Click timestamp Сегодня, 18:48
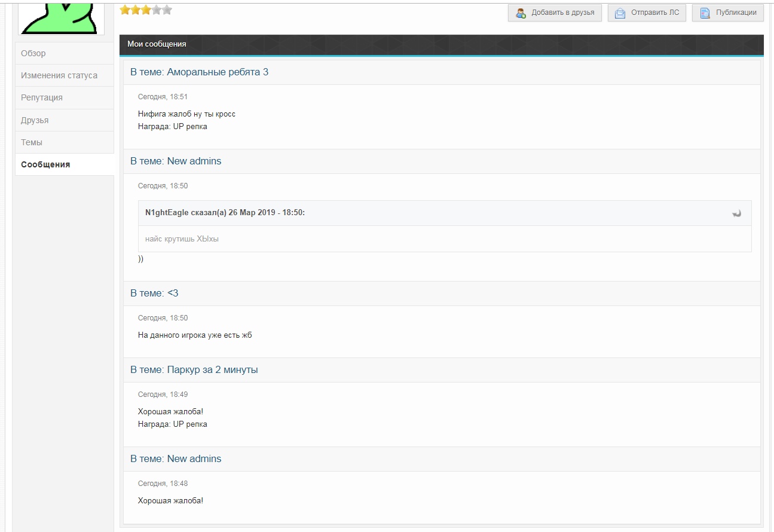Screen dimensions: 774x532 coord(163,484)
